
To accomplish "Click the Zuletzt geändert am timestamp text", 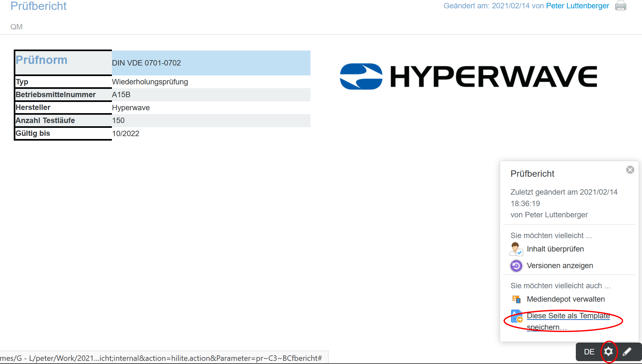I will [x=564, y=198].
